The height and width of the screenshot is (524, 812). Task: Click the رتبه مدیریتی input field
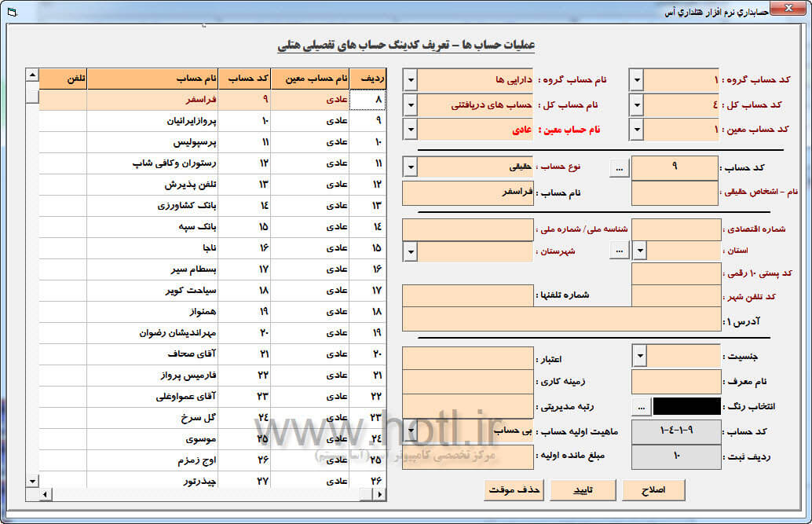click(467, 406)
